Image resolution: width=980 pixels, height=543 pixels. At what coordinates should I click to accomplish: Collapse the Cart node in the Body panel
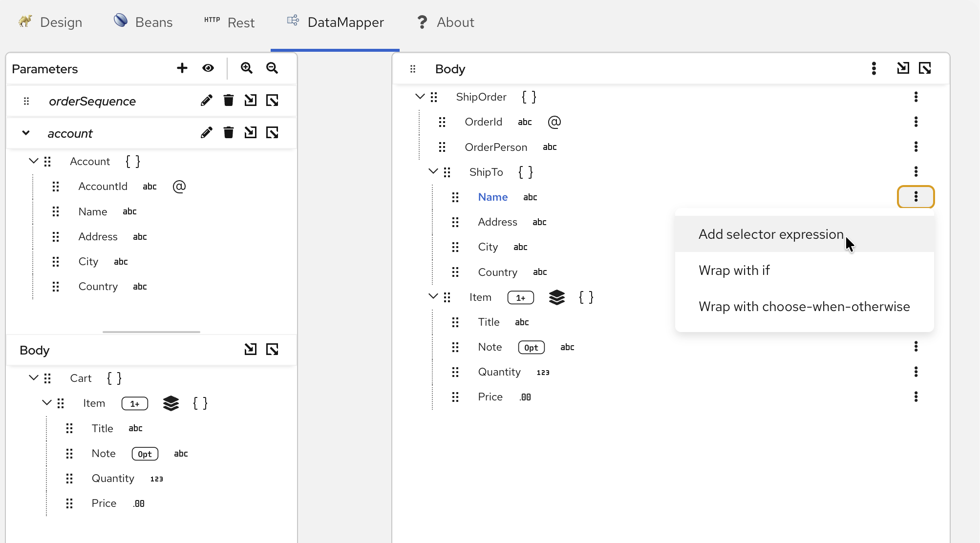pos(33,377)
